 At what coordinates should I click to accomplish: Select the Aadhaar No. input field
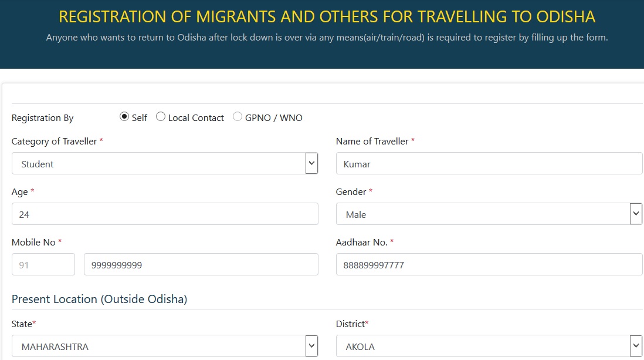pyautogui.click(x=489, y=265)
